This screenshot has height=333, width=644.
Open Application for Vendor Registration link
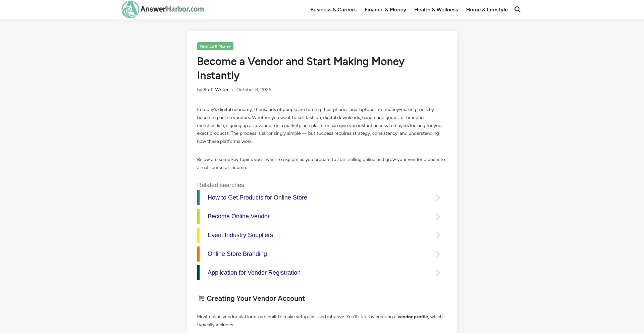254,273
